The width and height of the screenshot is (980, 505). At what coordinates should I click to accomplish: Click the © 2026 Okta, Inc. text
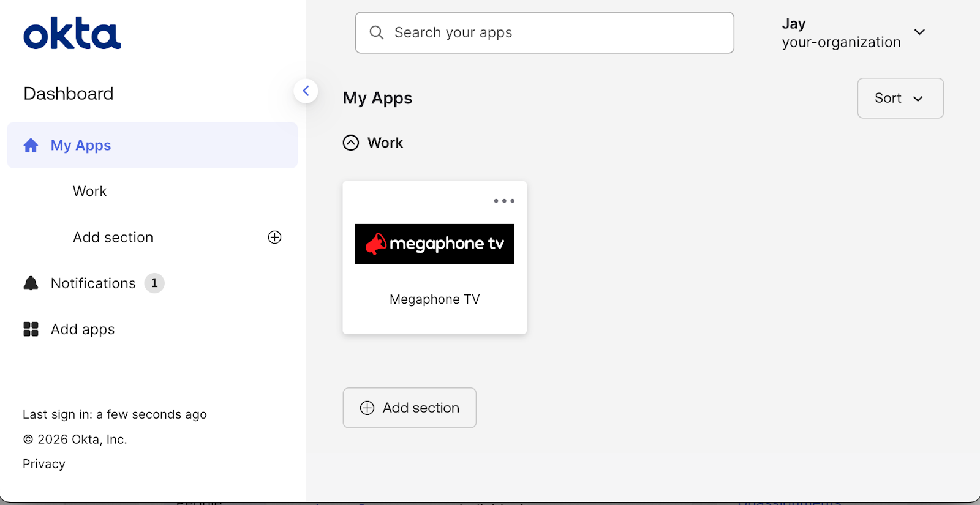pyautogui.click(x=75, y=440)
